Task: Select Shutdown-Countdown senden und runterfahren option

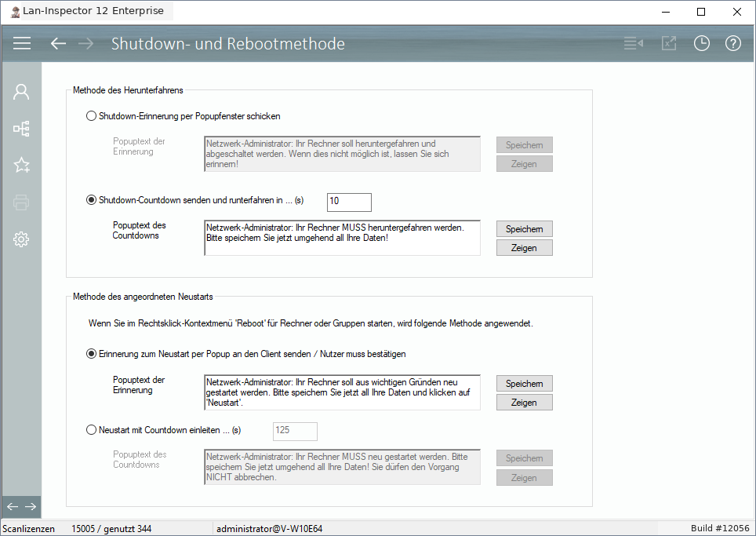Action: (x=194, y=200)
